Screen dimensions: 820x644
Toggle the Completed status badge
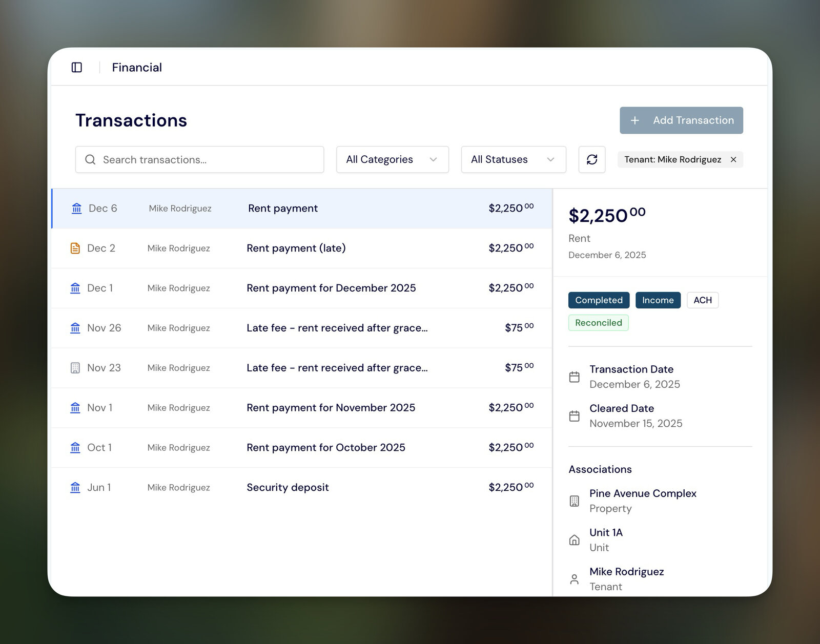coord(598,300)
